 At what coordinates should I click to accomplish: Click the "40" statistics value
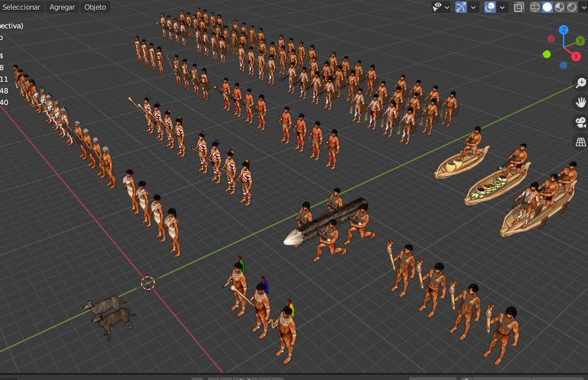(x=4, y=102)
